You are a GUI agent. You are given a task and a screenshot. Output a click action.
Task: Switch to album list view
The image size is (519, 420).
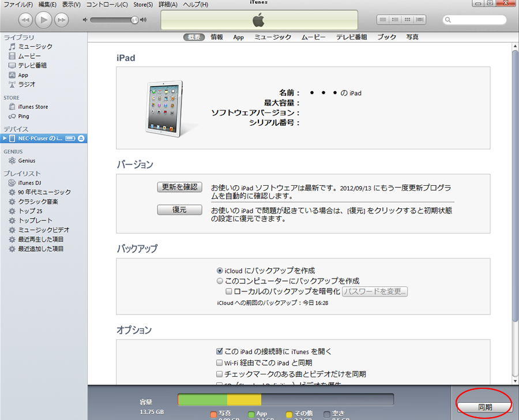point(395,20)
